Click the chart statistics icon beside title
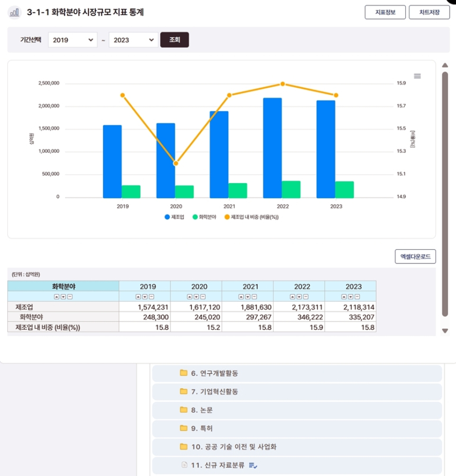 click(15, 12)
